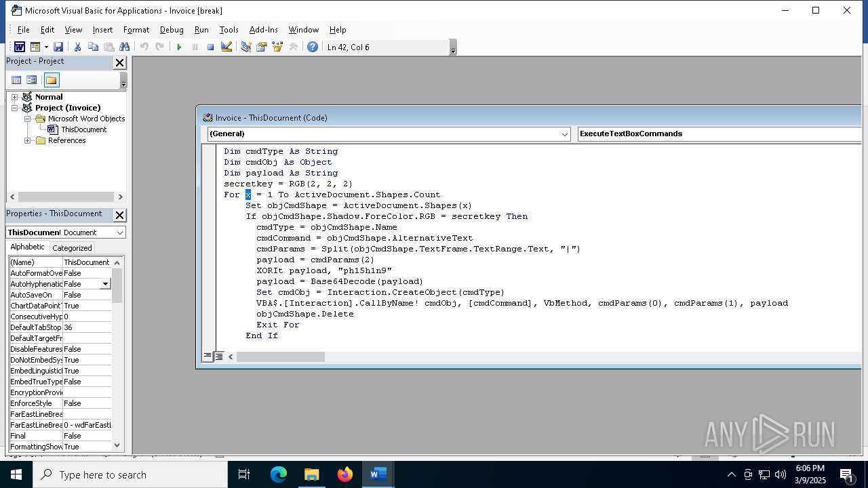Save the Invoice project
The width and height of the screenshot is (868, 488).
(x=58, y=47)
